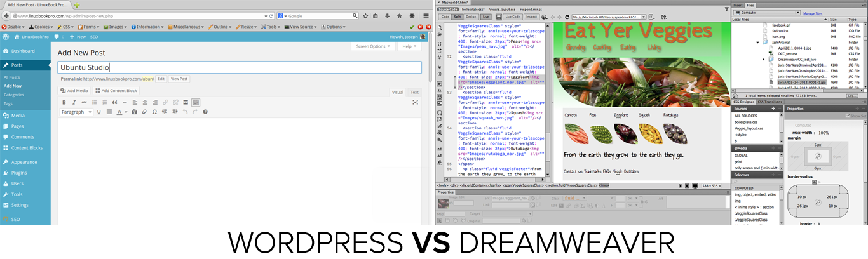Align text left in WordPress editor

coord(135,102)
